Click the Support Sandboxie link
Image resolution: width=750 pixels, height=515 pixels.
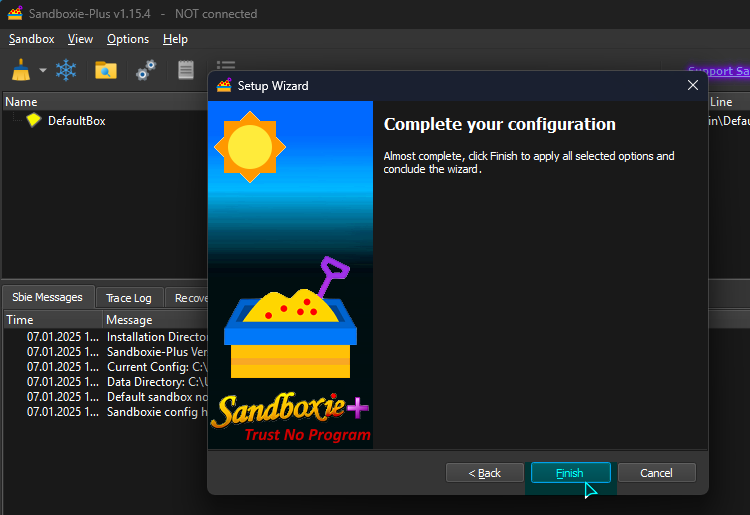coord(718,71)
